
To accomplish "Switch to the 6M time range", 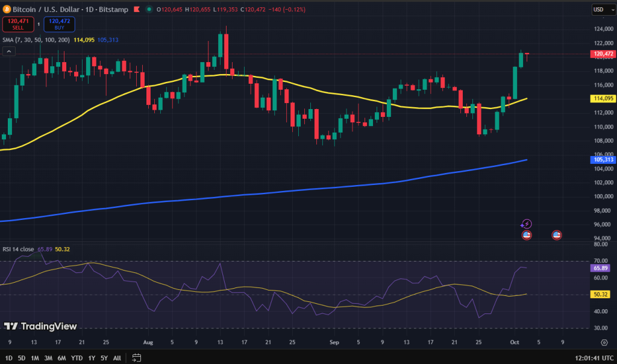I will (61, 357).
